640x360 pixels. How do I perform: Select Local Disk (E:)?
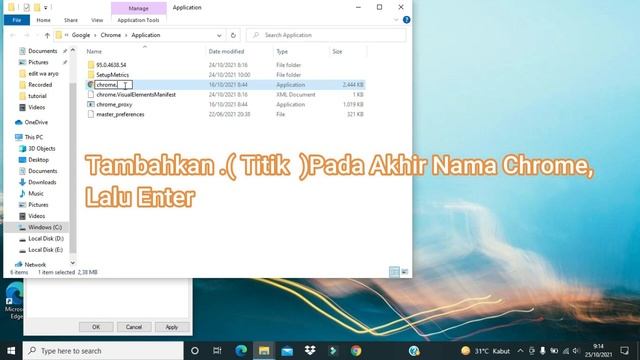pos(45,250)
